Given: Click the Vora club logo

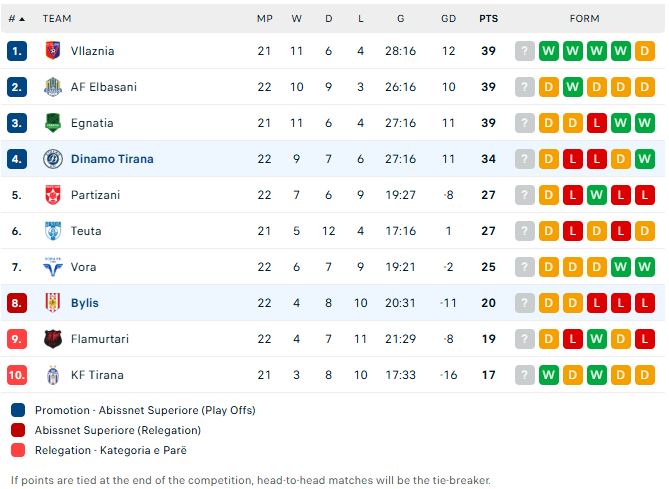Looking at the screenshot, I should point(53,267).
